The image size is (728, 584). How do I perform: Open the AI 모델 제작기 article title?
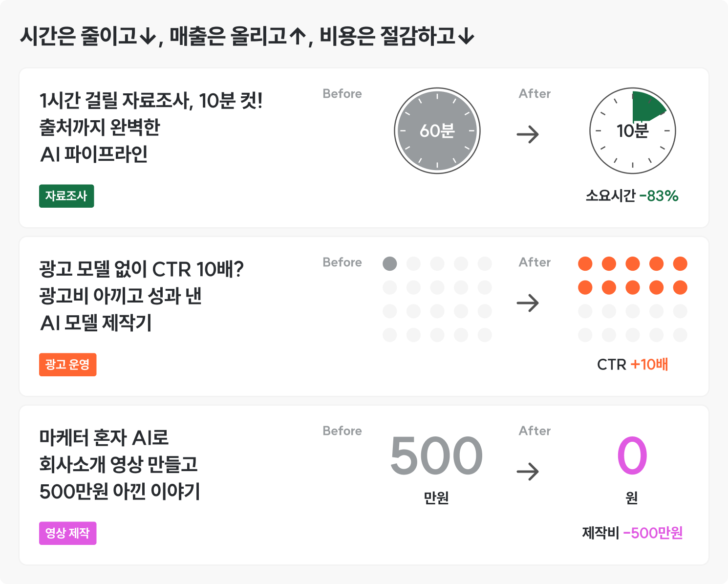(x=141, y=296)
